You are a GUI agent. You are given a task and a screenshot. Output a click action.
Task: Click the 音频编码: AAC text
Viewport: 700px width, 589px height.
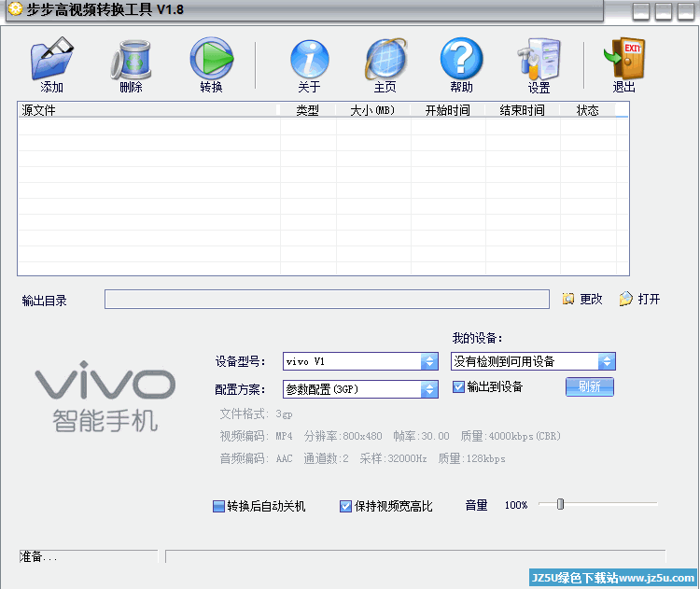point(257,458)
